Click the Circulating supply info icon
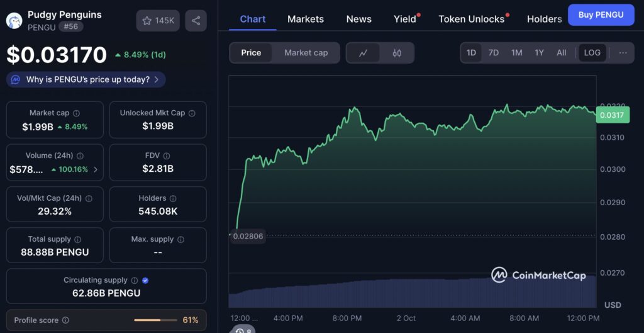 click(135, 280)
